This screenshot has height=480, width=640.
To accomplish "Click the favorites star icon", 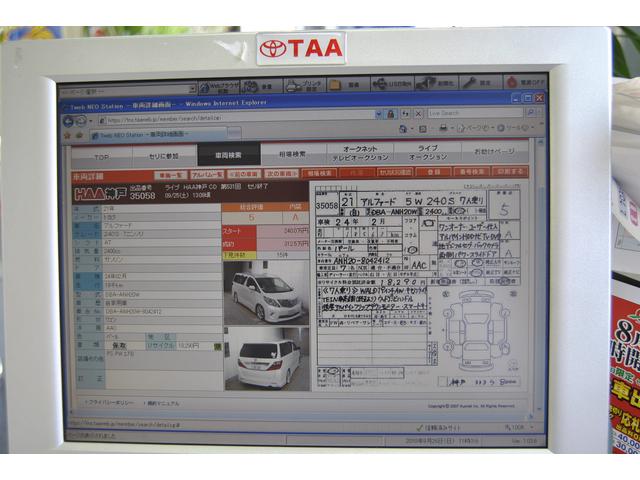I will tap(67, 136).
